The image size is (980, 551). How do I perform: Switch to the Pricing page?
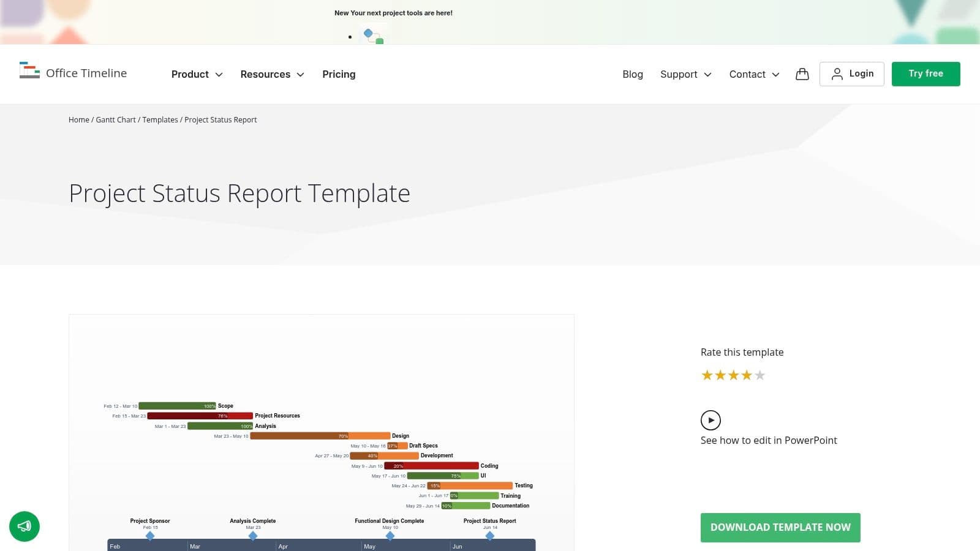click(339, 74)
